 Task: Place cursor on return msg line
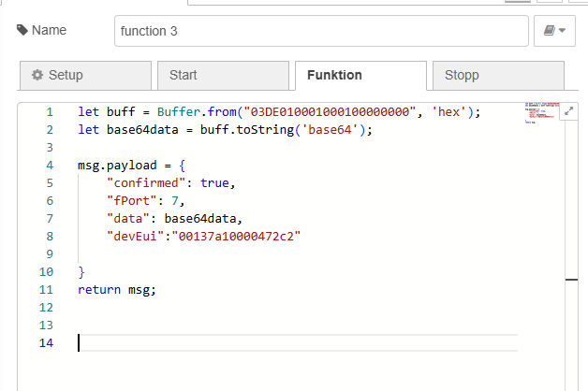point(117,290)
